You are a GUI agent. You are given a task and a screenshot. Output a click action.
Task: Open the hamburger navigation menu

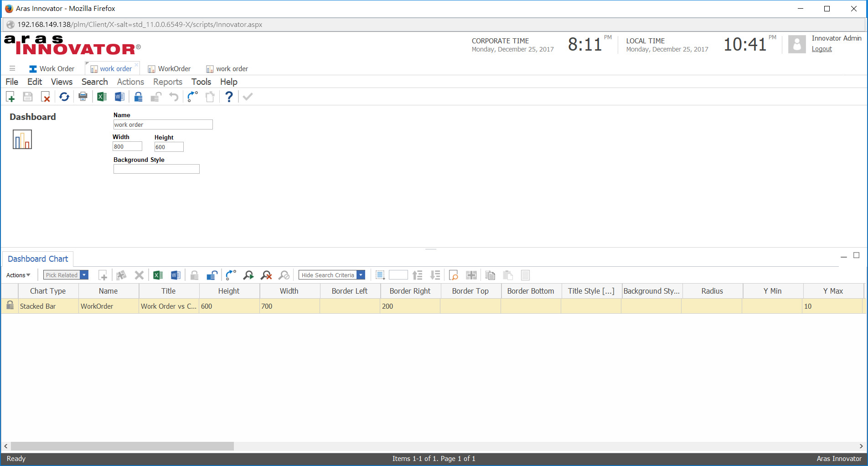click(12, 68)
